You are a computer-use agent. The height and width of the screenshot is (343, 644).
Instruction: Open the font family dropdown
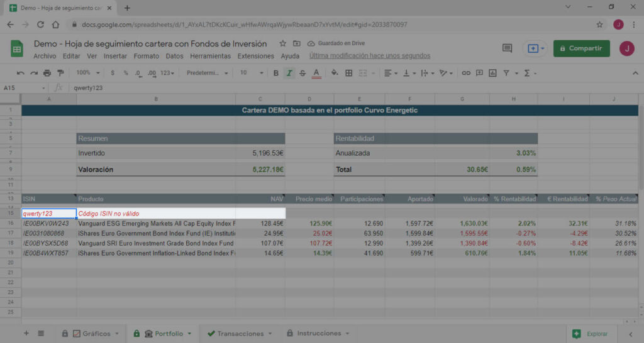[207, 73]
